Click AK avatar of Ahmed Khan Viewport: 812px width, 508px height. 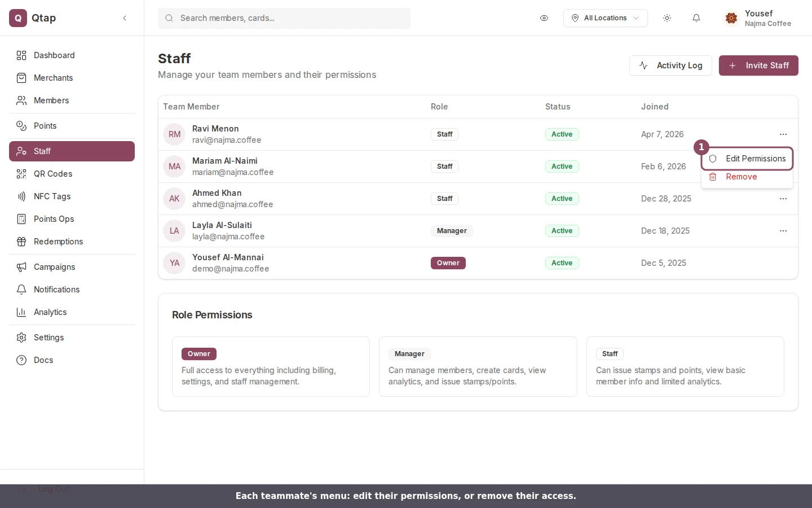point(174,199)
